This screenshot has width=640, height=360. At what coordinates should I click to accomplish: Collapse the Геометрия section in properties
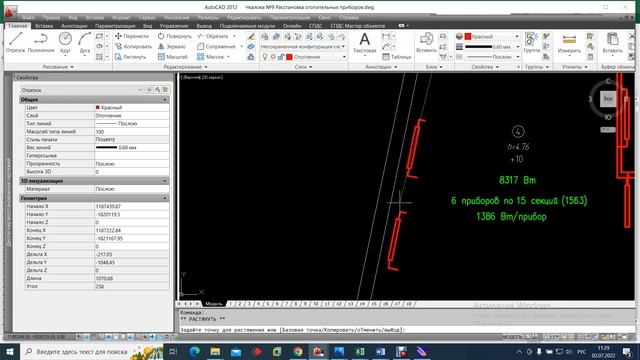[164, 198]
